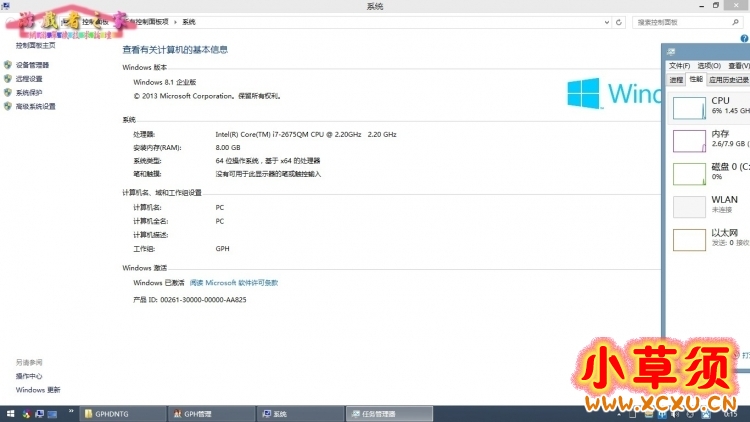Open 操作中心 under 另请参阅
Screen dimensions: 750x422
29,376
